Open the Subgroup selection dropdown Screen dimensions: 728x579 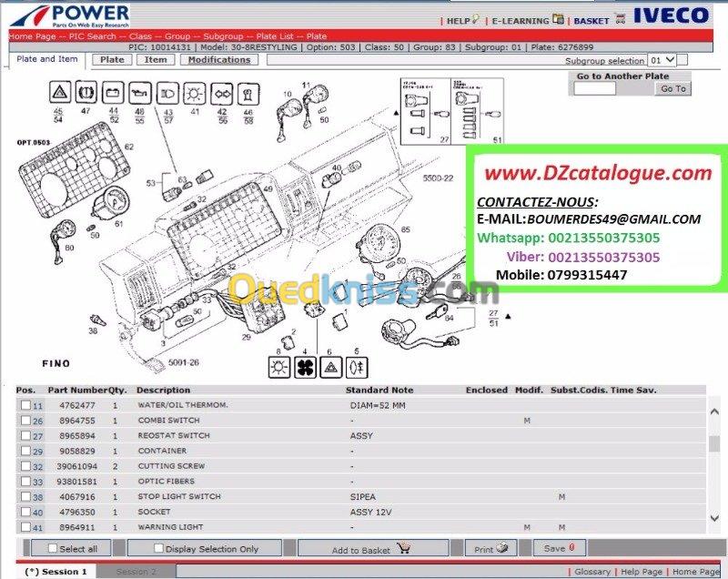point(662,60)
